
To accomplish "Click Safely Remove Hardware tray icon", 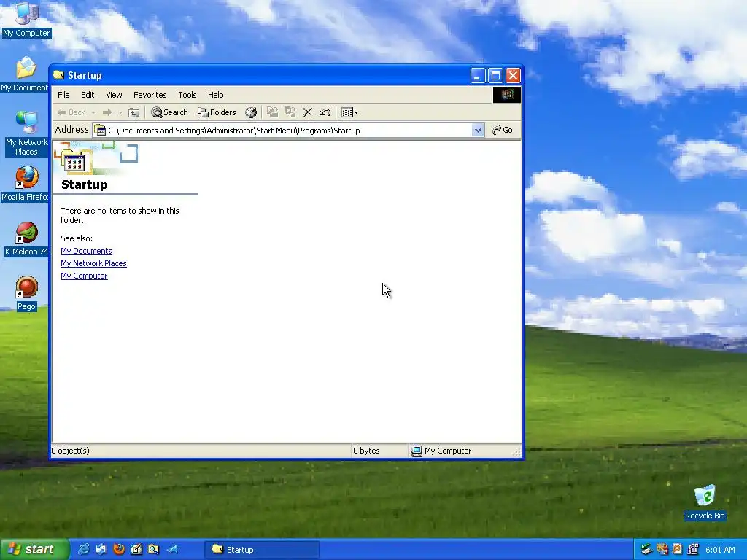I will [x=646, y=550].
